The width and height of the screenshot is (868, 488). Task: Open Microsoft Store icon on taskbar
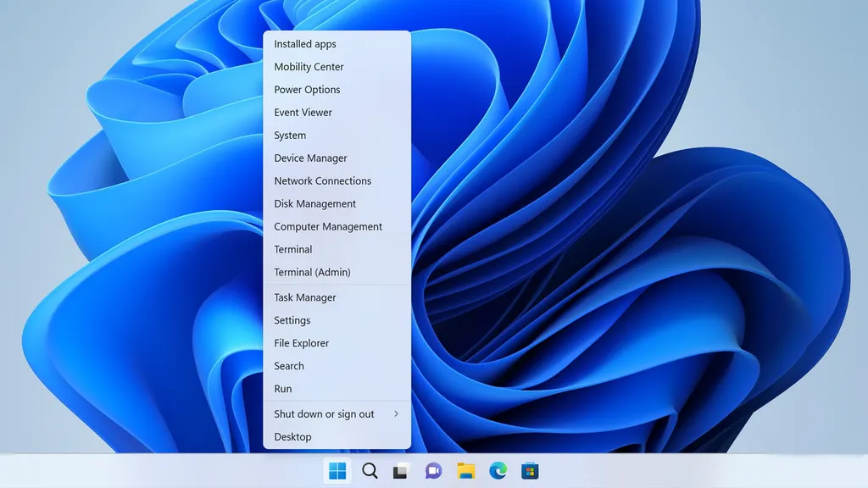click(x=530, y=471)
